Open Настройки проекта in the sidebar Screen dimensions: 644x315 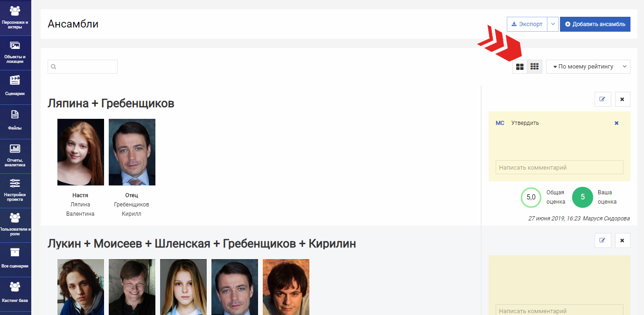click(x=15, y=191)
